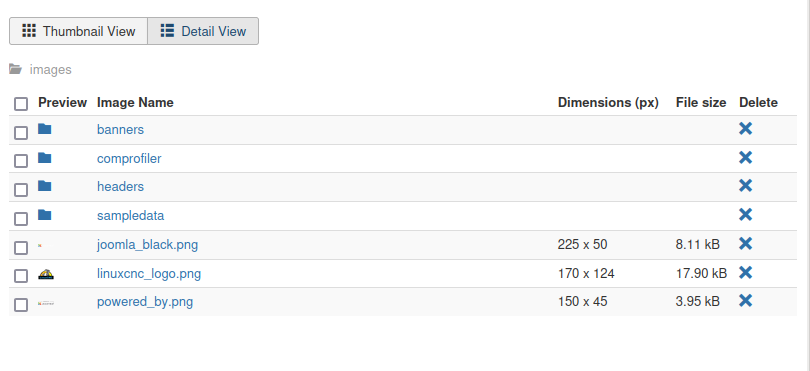Viewport: 810px width, 371px height.
Task: Delete powered_by.png with its X icon
Action: (x=745, y=300)
